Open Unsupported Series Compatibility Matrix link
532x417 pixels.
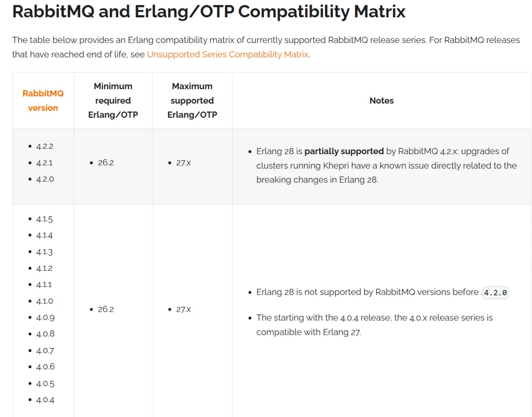[228, 54]
